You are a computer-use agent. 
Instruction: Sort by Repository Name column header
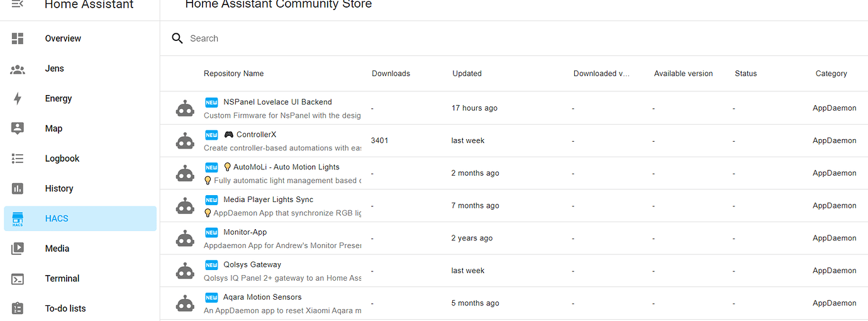pyautogui.click(x=233, y=74)
